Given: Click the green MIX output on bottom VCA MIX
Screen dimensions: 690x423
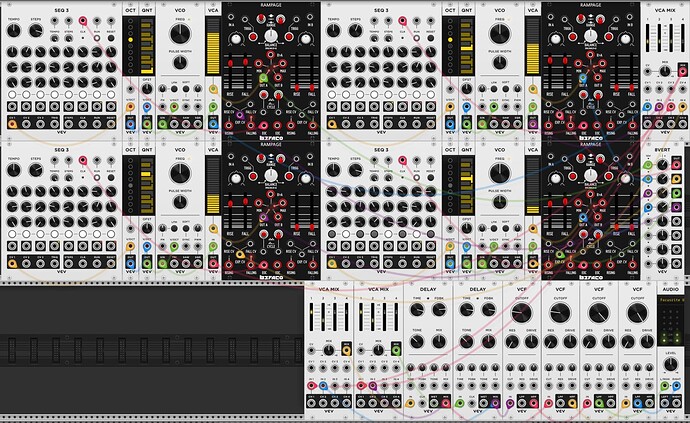Looking at the screenshot, I should click(396, 350).
